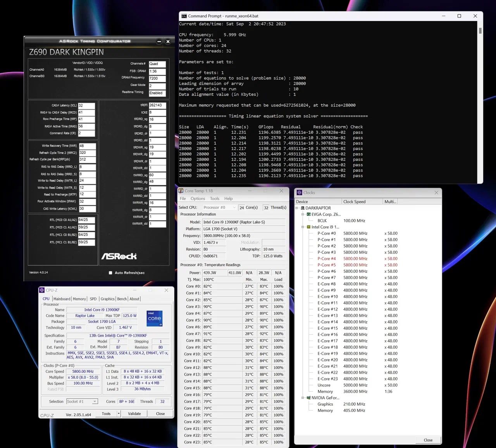Open the Socket #1 selection dropdown in CPU-Z
This screenshot has width=496, height=448.
tap(82, 401)
